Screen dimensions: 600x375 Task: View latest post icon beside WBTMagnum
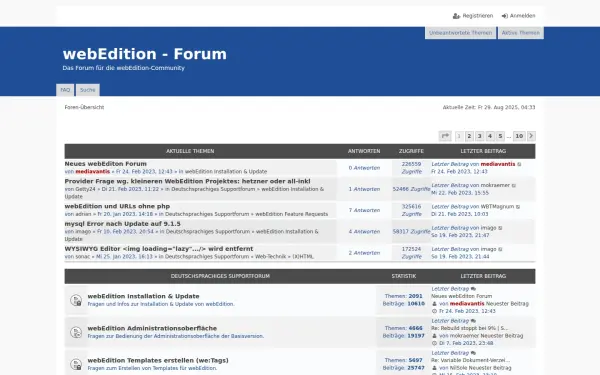[x=518, y=207]
